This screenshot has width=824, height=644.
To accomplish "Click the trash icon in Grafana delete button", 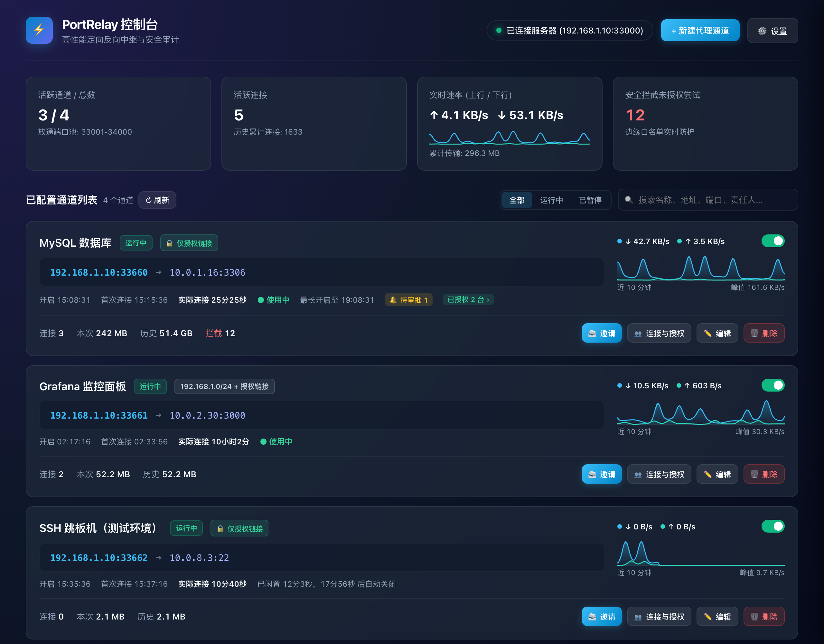I will click(x=754, y=475).
